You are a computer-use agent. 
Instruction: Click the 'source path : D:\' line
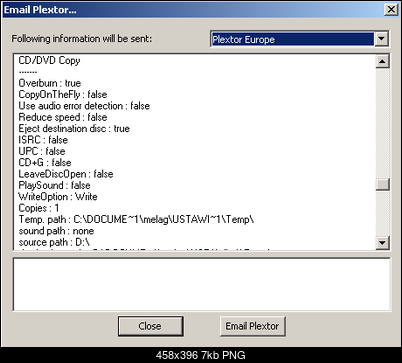coord(54,242)
